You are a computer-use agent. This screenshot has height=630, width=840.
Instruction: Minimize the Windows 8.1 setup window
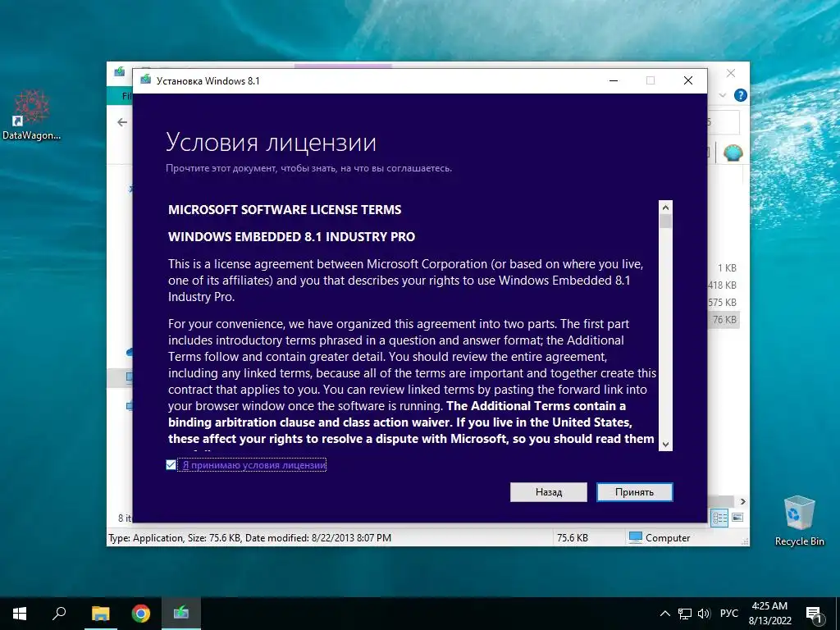coord(614,80)
